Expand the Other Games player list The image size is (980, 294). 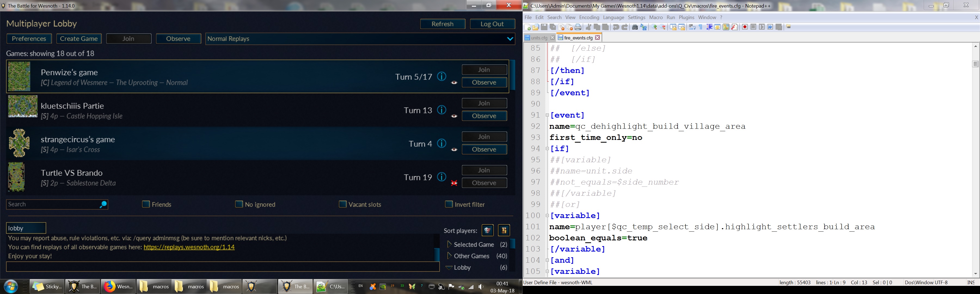pyautogui.click(x=449, y=256)
